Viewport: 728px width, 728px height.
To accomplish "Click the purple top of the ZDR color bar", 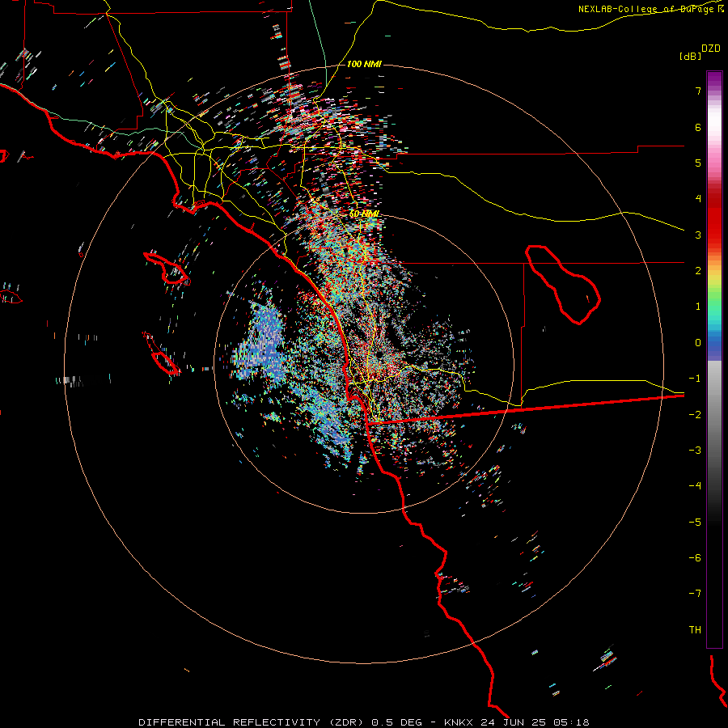I will [x=714, y=79].
